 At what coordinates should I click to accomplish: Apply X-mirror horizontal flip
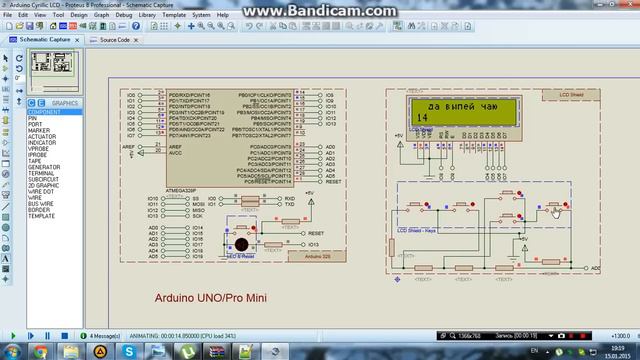tap(19, 91)
